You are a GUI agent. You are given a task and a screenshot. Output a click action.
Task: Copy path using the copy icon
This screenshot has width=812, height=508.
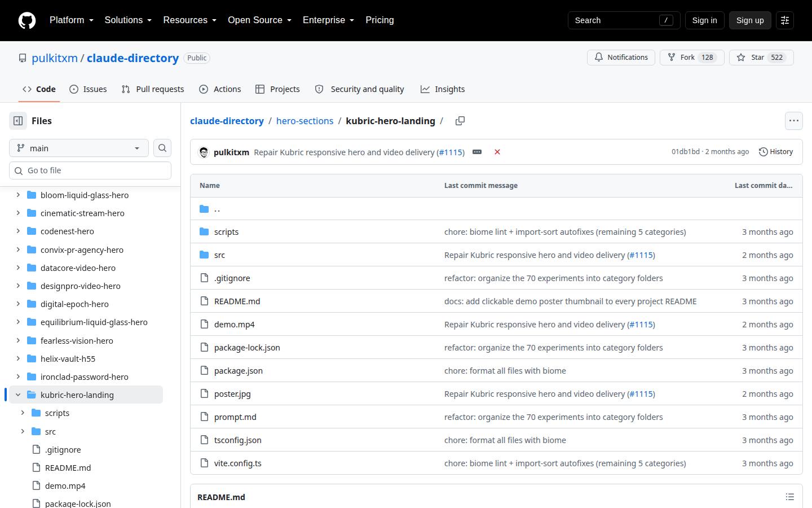tap(460, 121)
